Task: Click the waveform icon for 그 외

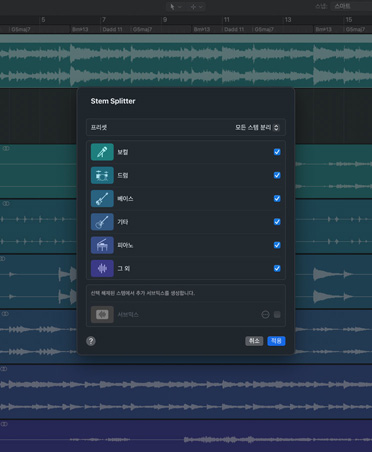Action: (102, 269)
